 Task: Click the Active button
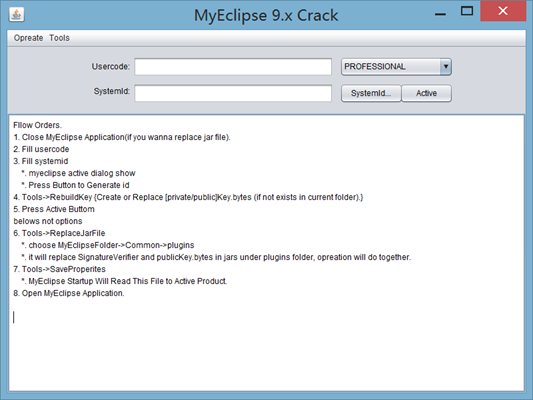tap(427, 93)
